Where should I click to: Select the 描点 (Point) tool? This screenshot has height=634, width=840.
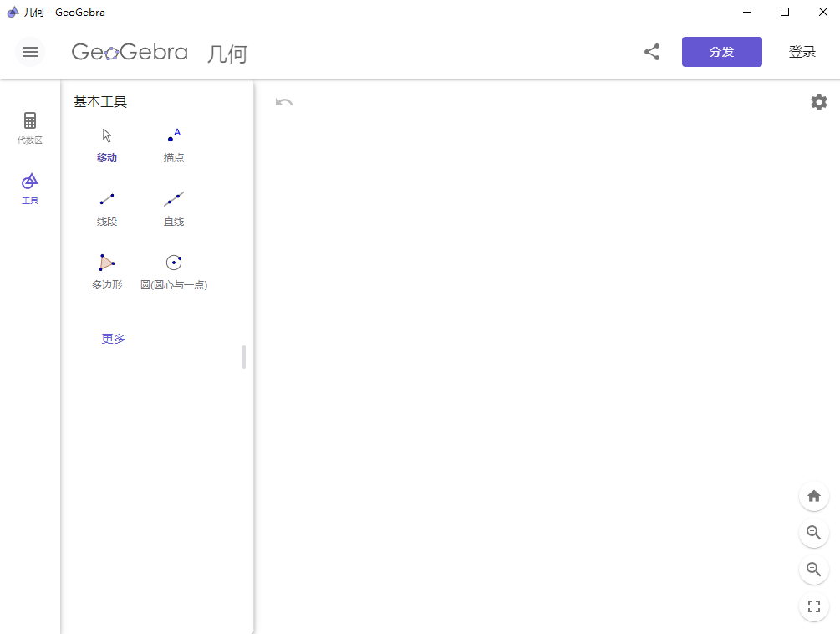pos(174,144)
